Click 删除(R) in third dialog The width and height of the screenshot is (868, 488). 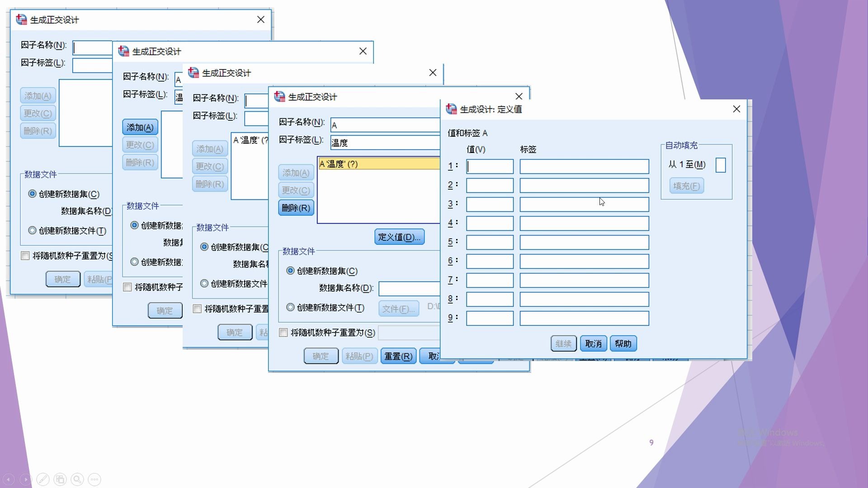[210, 184]
